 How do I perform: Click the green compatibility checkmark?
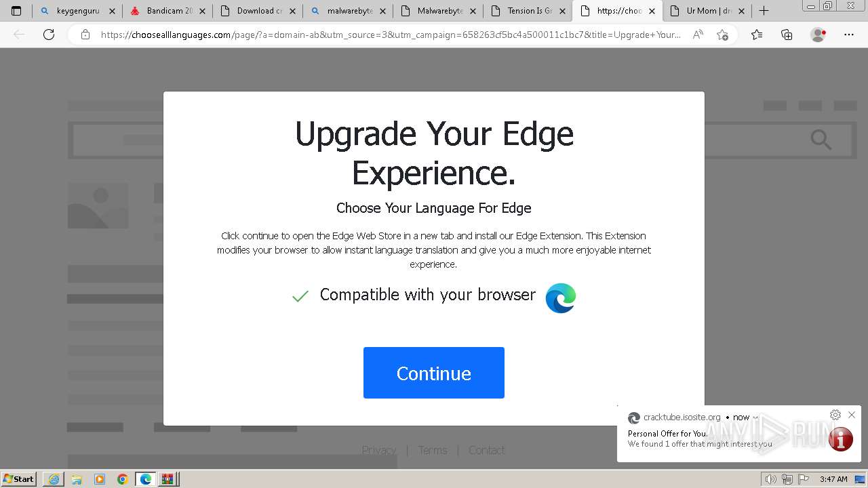[x=300, y=296]
